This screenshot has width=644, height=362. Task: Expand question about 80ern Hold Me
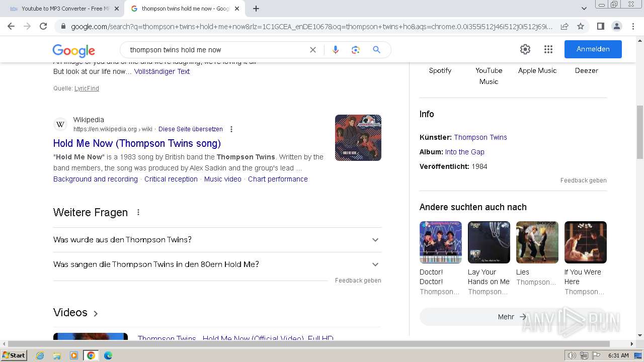(217, 264)
